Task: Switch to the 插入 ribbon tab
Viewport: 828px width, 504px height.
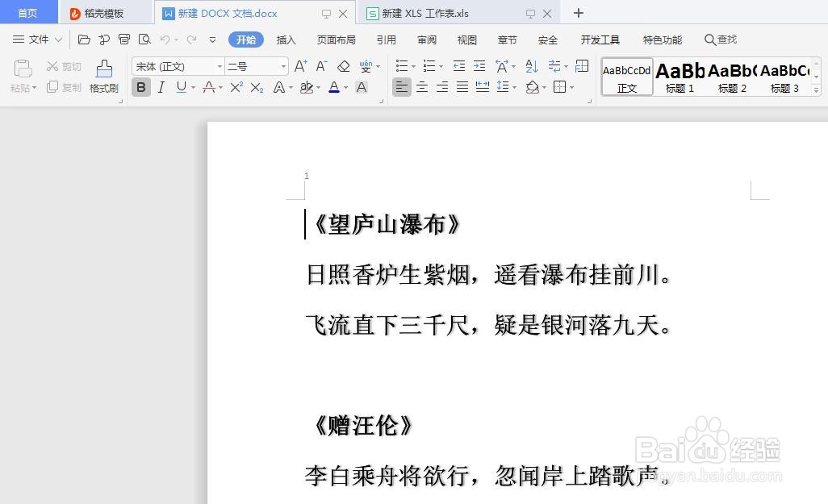Action: pyautogui.click(x=286, y=39)
